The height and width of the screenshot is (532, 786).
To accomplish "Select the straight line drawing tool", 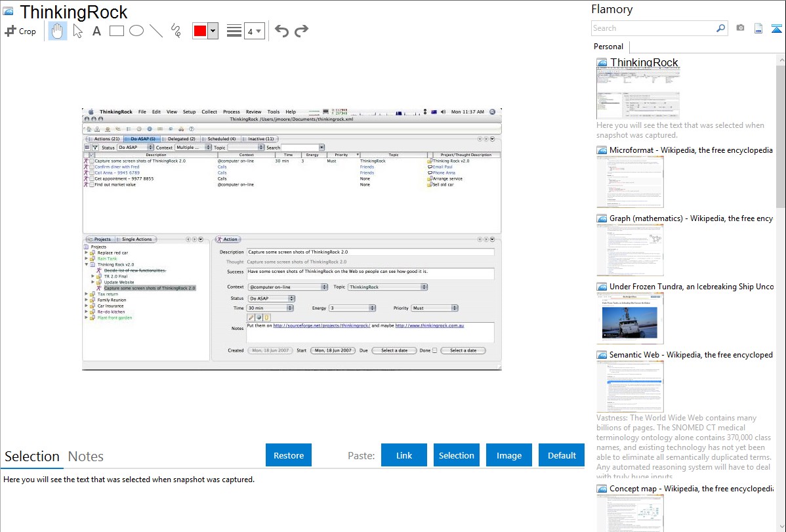I will click(x=156, y=31).
